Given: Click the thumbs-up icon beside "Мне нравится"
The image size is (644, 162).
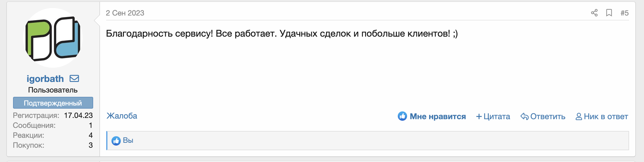Looking at the screenshot, I should pos(402,116).
